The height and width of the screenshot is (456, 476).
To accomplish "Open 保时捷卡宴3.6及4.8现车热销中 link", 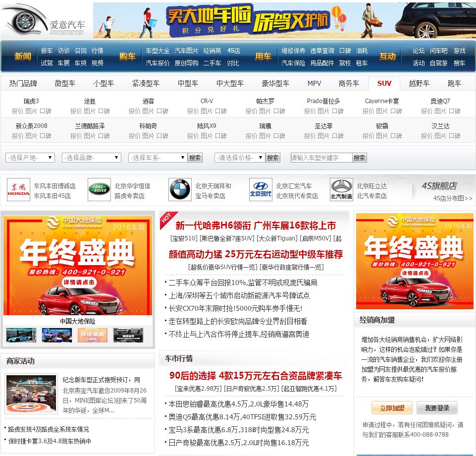I will click(x=50, y=441).
